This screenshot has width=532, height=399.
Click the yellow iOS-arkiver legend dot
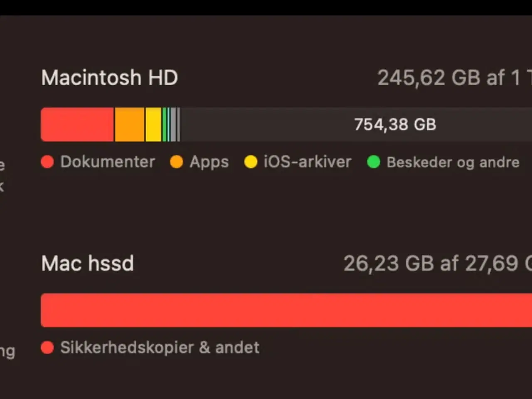point(251,162)
